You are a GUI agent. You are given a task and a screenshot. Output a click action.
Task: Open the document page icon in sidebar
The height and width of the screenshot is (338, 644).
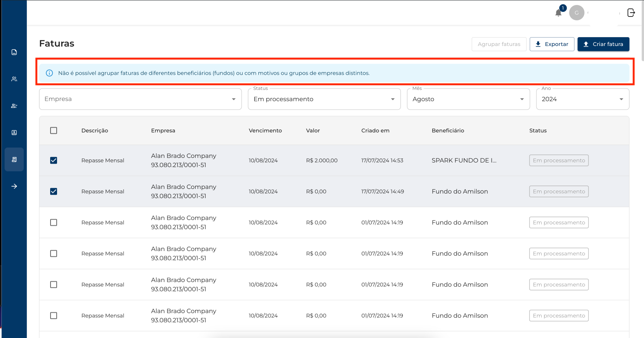click(x=14, y=52)
